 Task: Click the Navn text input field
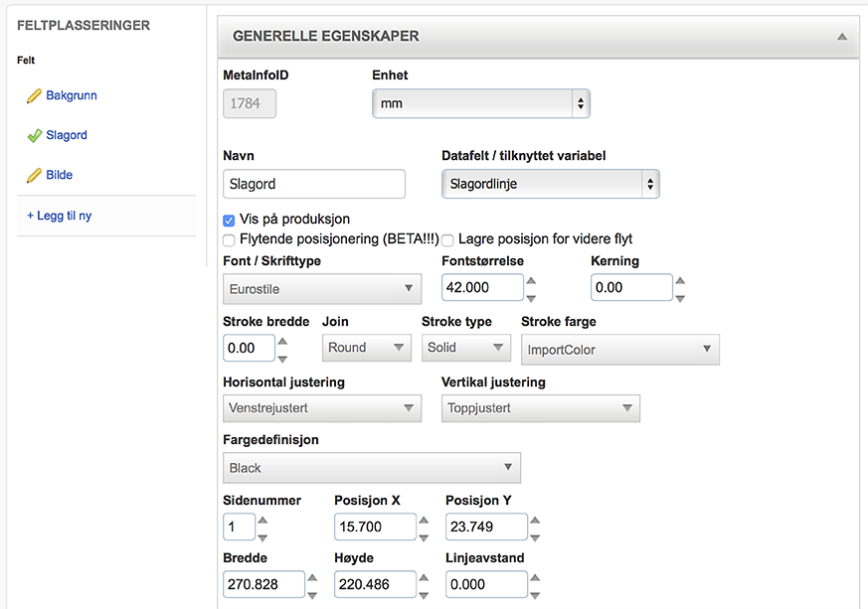click(314, 184)
